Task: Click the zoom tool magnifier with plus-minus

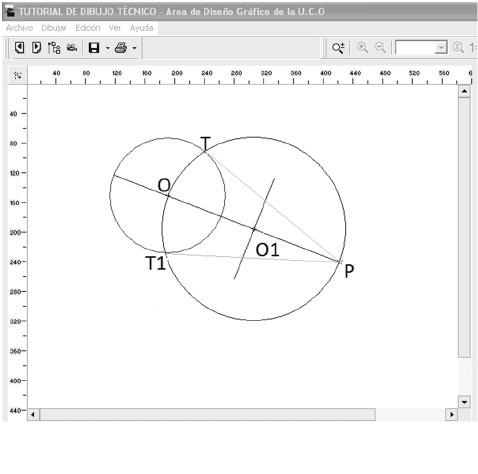Action: 338,48
